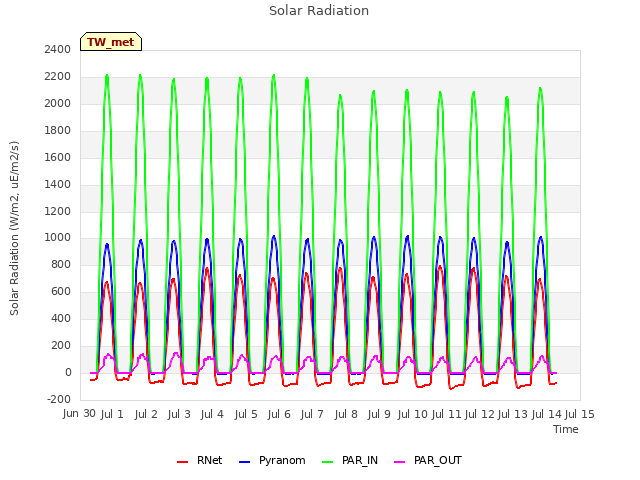Click the blue Pyranom peak on Jul 10
The width and height of the screenshot is (640, 480).
click(x=407, y=236)
